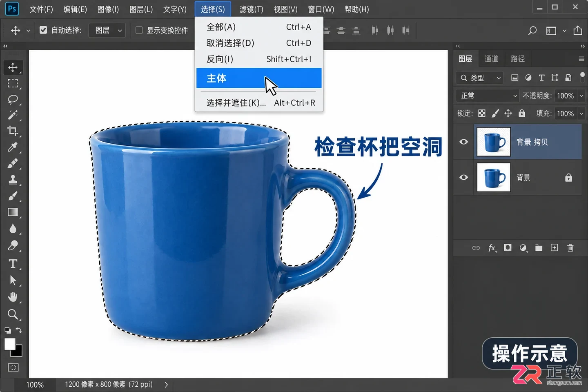The height and width of the screenshot is (392, 588).
Task: Select the Move tool in toolbar
Action: pyautogui.click(x=13, y=67)
